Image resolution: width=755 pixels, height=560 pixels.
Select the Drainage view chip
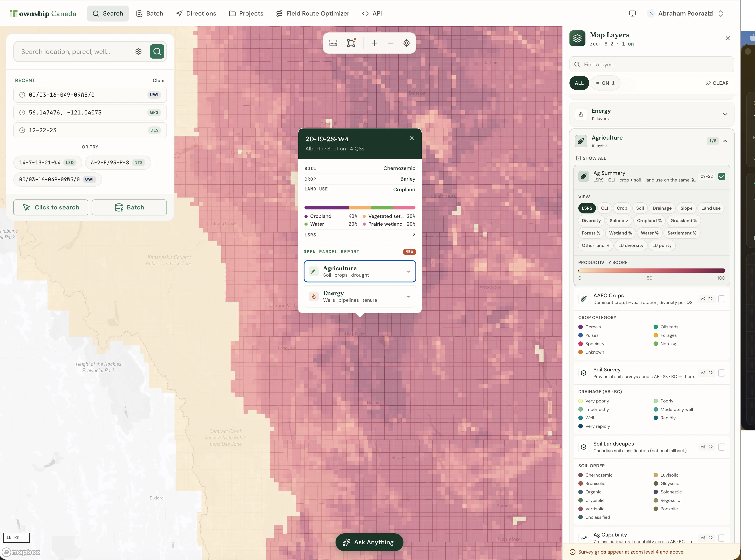point(662,208)
